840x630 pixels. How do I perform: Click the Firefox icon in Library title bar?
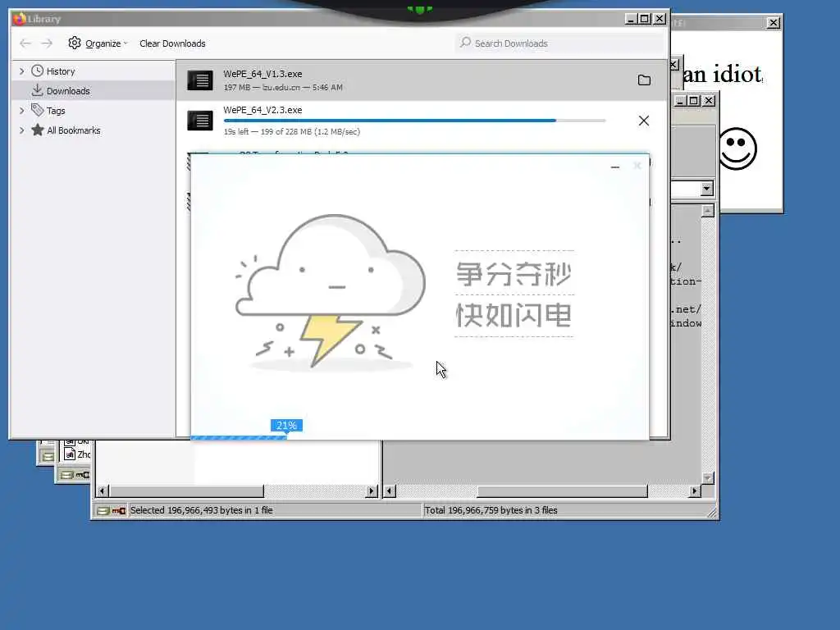click(20, 19)
